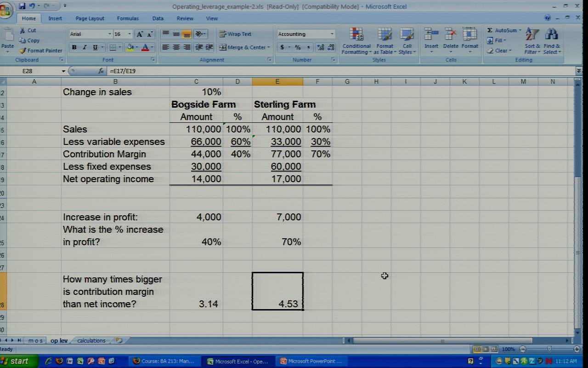Screen dimensions: 588x368
Task: Expand the font size dropdown
Action: (130, 34)
